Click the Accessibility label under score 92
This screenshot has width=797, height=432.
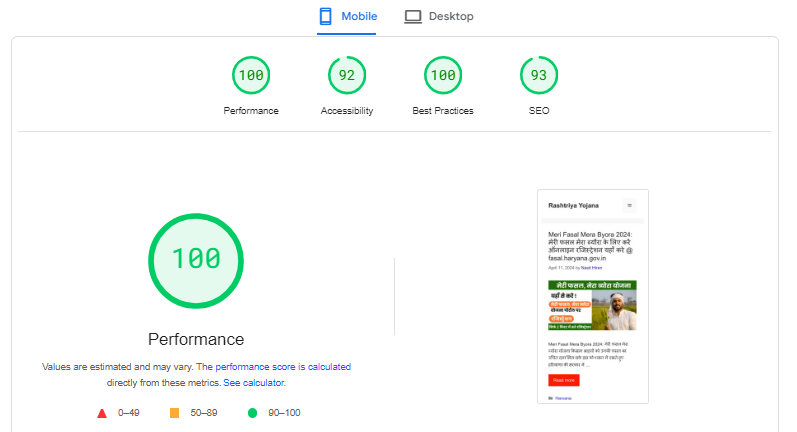[347, 111]
